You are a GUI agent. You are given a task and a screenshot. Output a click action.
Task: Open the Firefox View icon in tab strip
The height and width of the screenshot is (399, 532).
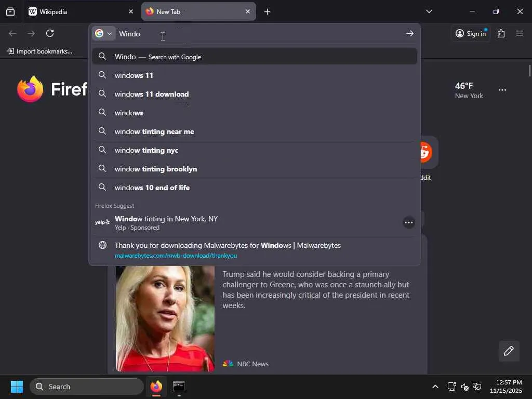(10, 11)
